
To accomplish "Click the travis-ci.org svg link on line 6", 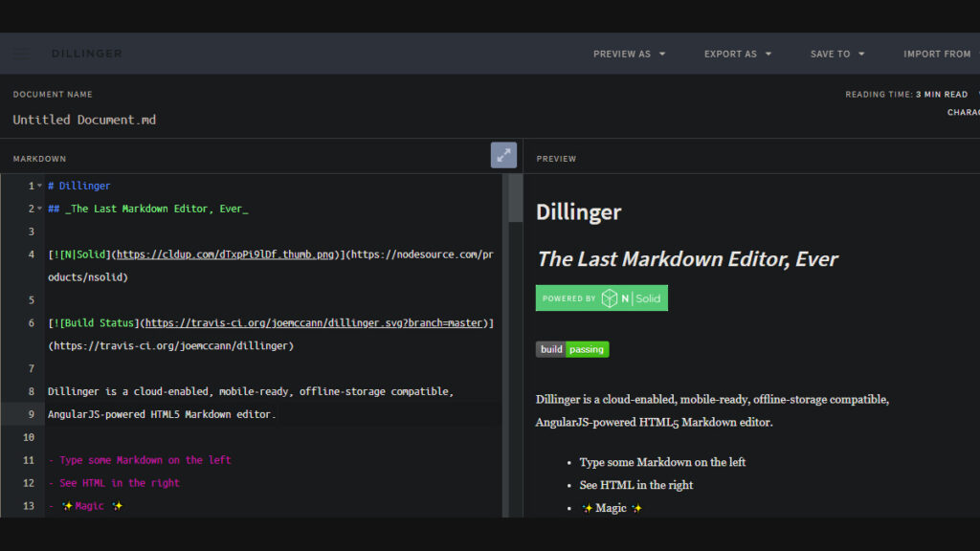I will tap(314, 323).
